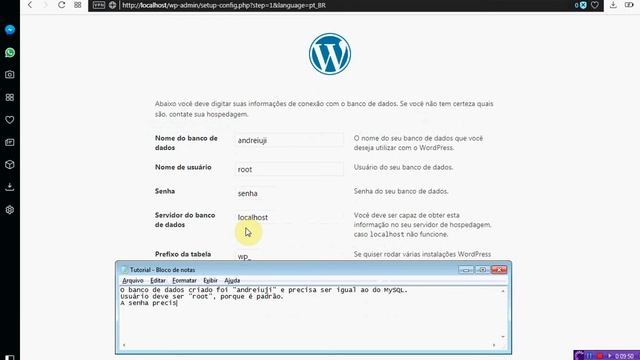Click Notepad vertical scrollbar down arrow
The height and width of the screenshot is (360, 640).
click(x=503, y=337)
